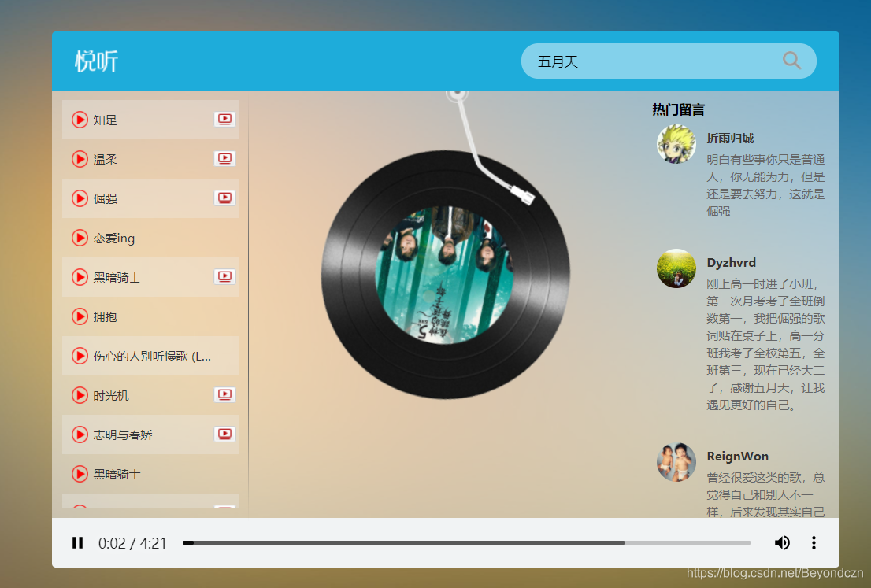Image resolution: width=871 pixels, height=588 pixels.
Task: Play the song 恋爱ing
Action: [x=80, y=238]
